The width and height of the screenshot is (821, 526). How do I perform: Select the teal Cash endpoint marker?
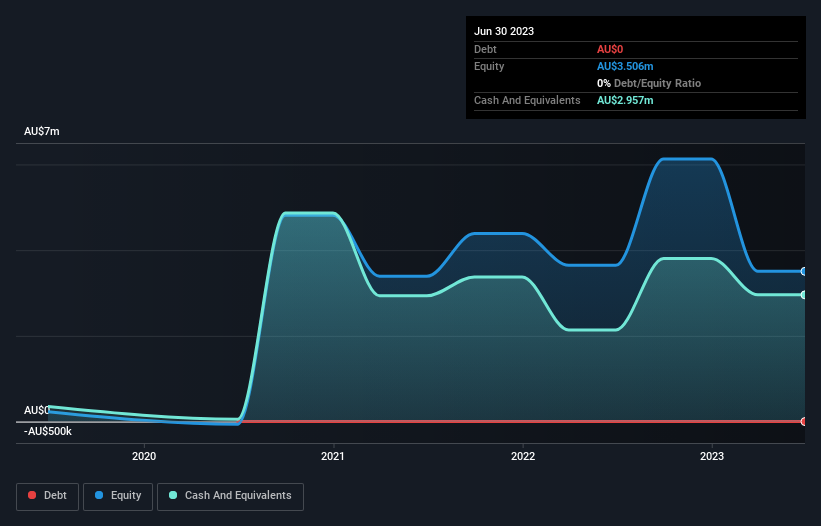(803, 295)
